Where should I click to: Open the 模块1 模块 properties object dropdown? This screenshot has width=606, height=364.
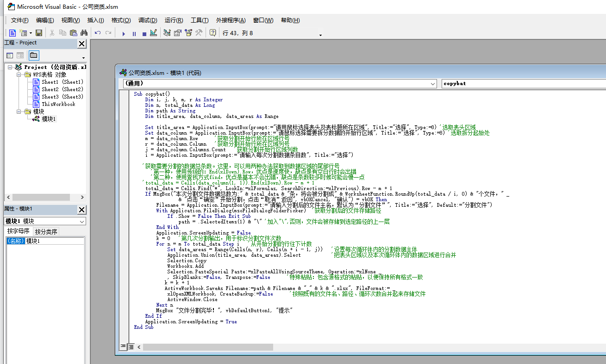coord(45,222)
